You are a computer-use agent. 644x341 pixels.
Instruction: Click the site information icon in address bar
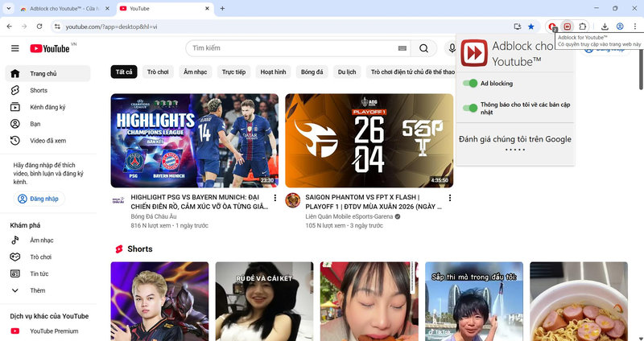pyautogui.click(x=57, y=27)
